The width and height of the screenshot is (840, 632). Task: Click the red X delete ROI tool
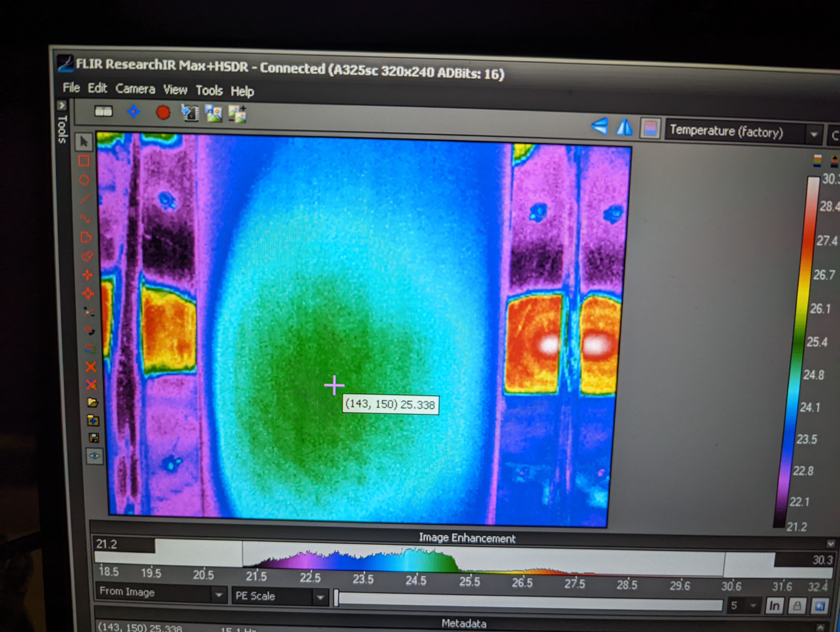(x=91, y=366)
